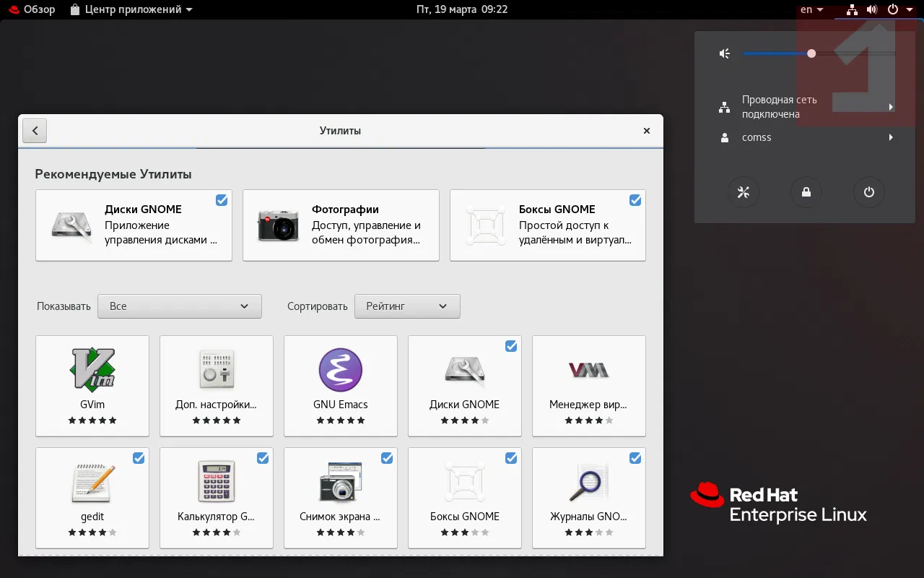
Task: Click the hard disk icon in recommended Диски GNOME card
Action: click(x=72, y=225)
